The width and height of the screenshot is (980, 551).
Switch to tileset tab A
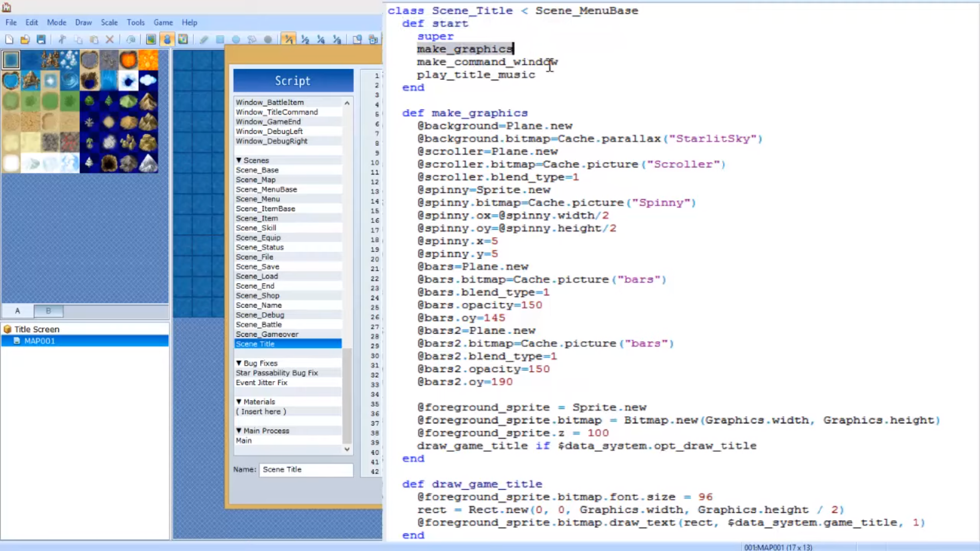[18, 311]
